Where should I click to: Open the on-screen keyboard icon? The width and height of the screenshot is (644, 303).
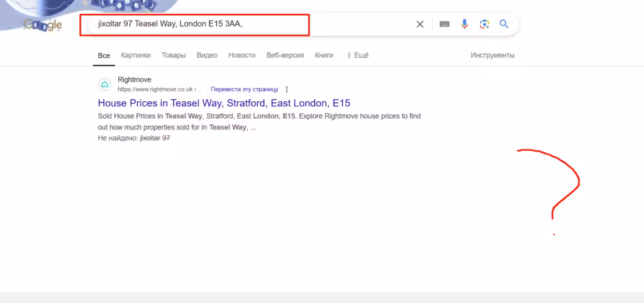(445, 25)
